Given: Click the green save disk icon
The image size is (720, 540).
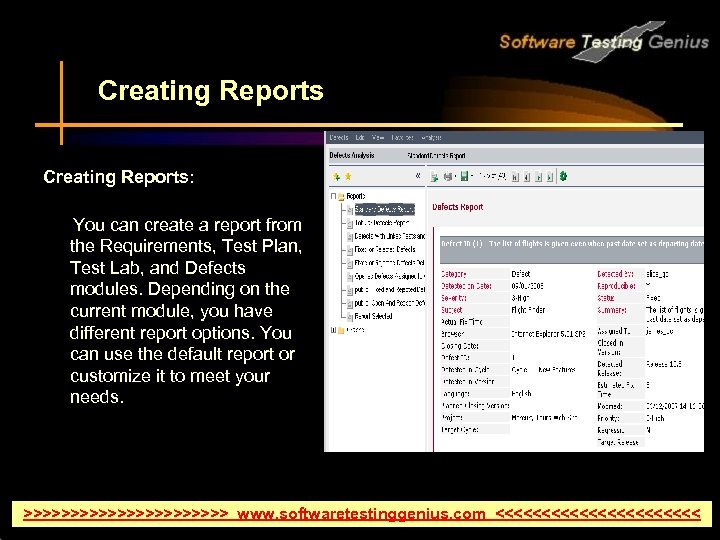Looking at the screenshot, I should [464, 176].
